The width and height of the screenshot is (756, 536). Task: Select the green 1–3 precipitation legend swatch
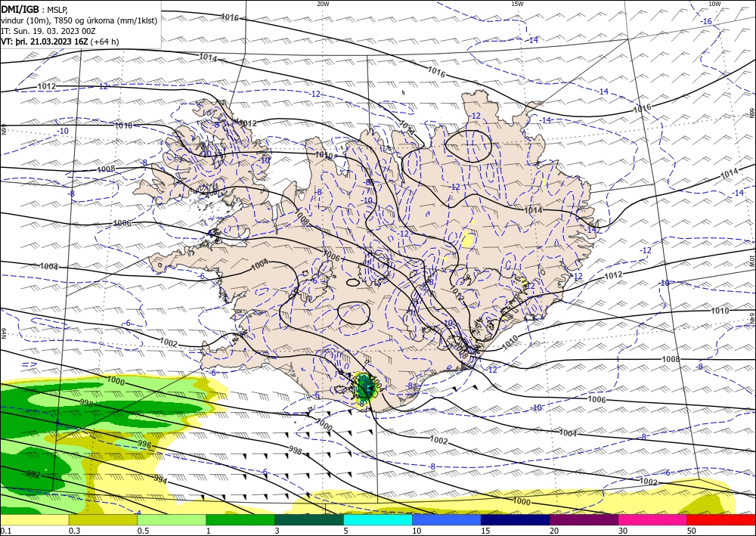(x=240, y=520)
